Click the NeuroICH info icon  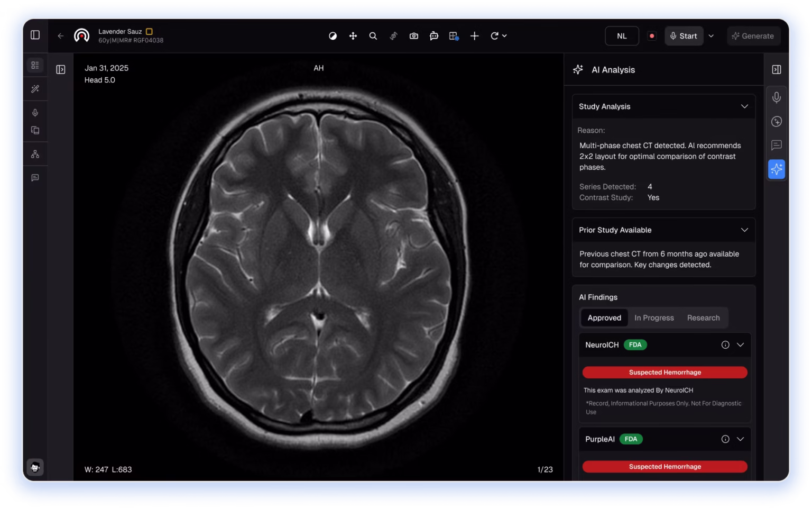point(725,345)
